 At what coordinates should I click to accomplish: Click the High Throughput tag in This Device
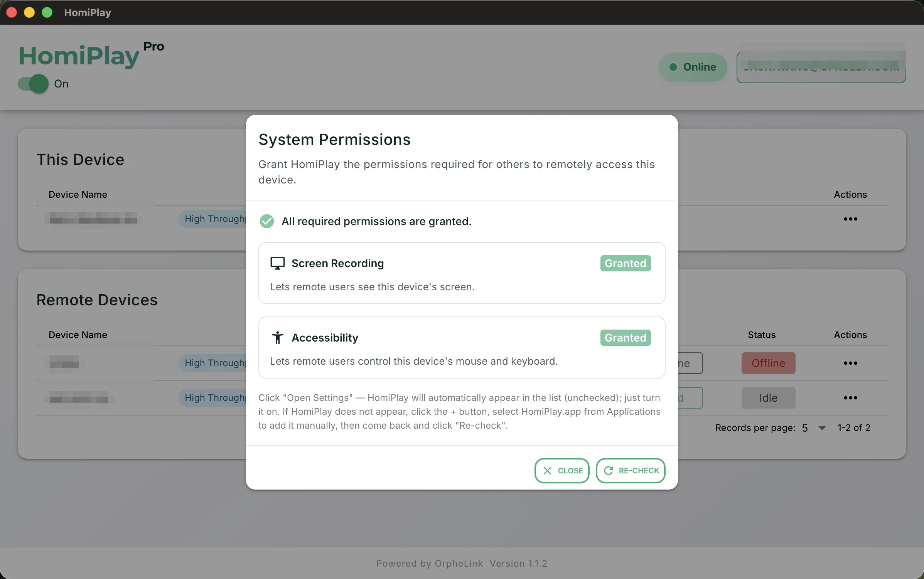[x=212, y=219]
